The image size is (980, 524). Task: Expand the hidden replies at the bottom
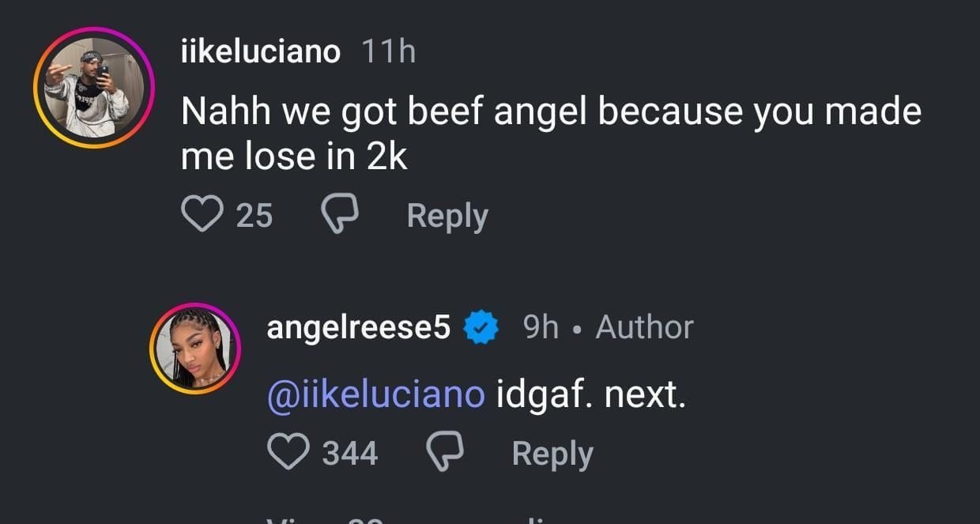pyautogui.click(x=411, y=518)
